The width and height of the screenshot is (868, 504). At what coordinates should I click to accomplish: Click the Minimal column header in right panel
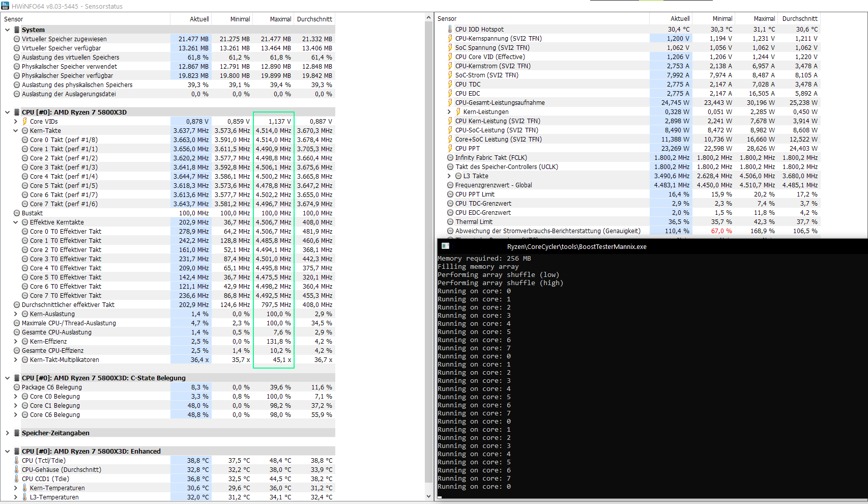tap(714, 18)
